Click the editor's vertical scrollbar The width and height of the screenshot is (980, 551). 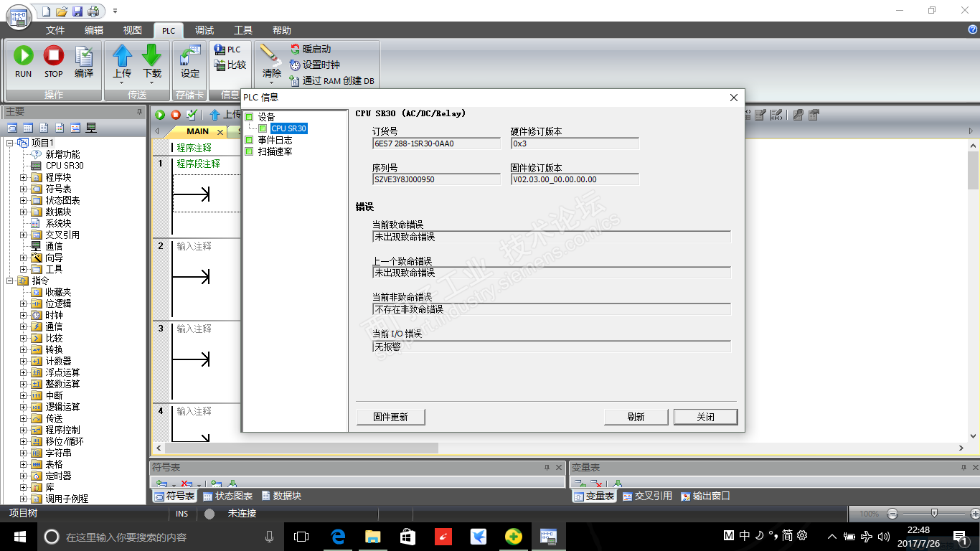pyautogui.click(x=974, y=289)
